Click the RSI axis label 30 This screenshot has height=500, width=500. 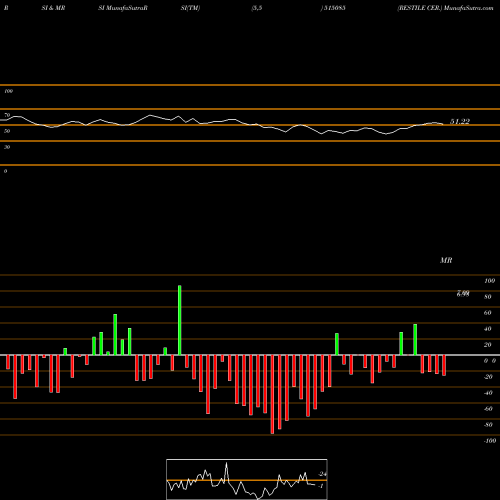click(x=7, y=147)
